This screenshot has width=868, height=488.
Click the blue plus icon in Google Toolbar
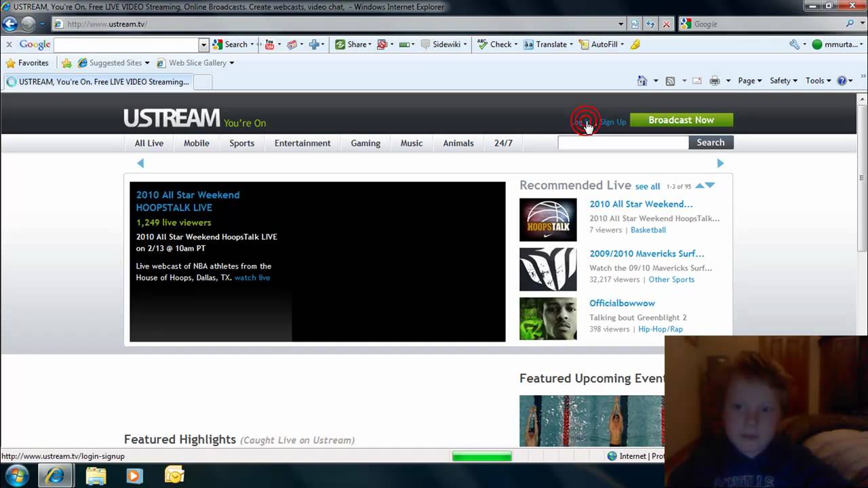pyautogui.click(x=314, y=44)
